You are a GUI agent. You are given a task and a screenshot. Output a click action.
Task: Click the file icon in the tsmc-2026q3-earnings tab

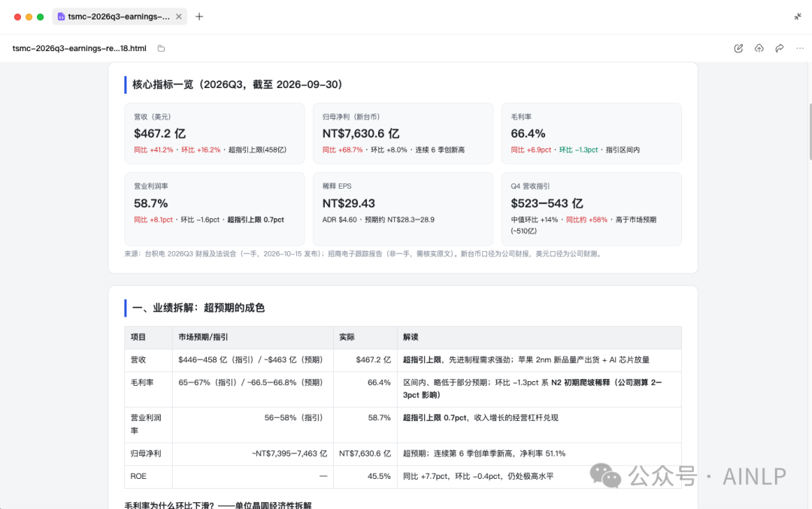click(x=61, y=17)
